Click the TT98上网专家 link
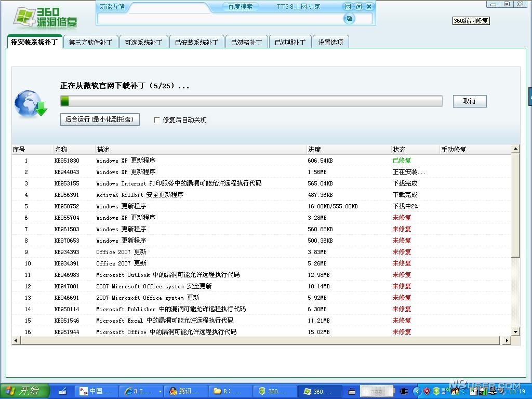The image size is (532, 399). click(x=298, y=6)
